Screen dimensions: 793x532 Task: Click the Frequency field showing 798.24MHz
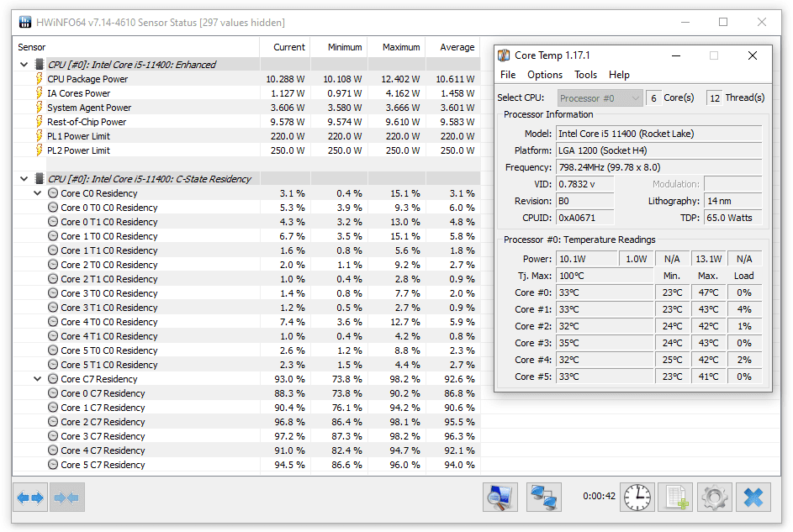point(659,167)
